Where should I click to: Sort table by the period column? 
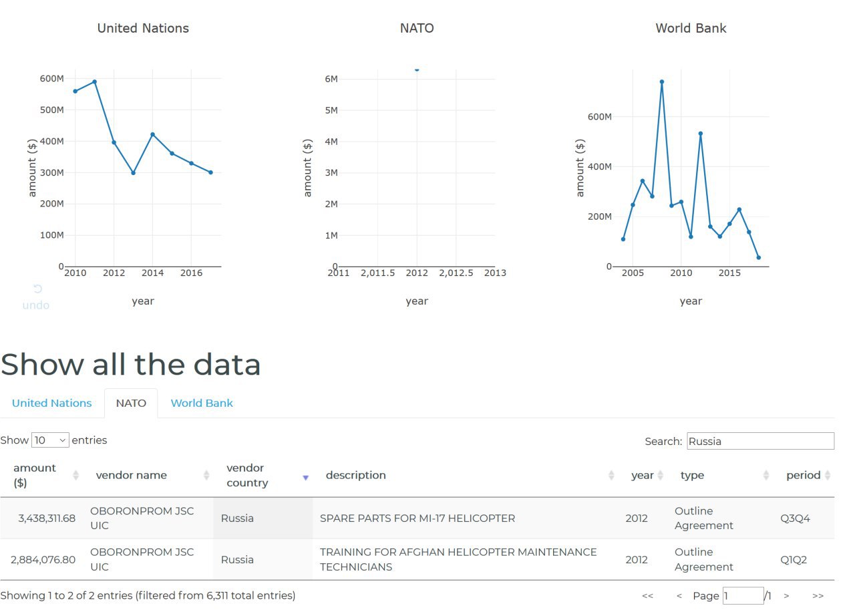pyautogui.click(x=804, y=476)
